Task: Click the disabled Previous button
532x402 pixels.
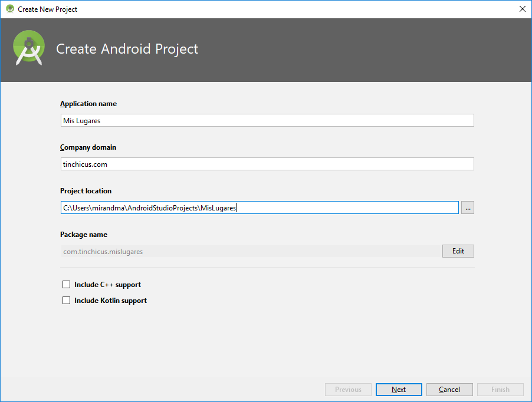Action: coord(348,389)
